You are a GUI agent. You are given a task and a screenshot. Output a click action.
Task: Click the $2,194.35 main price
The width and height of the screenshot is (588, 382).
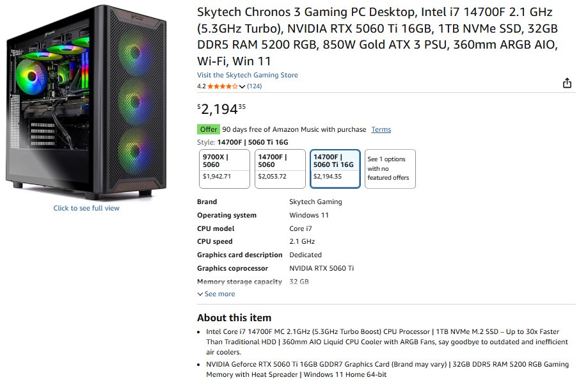(x=221, y=109)
